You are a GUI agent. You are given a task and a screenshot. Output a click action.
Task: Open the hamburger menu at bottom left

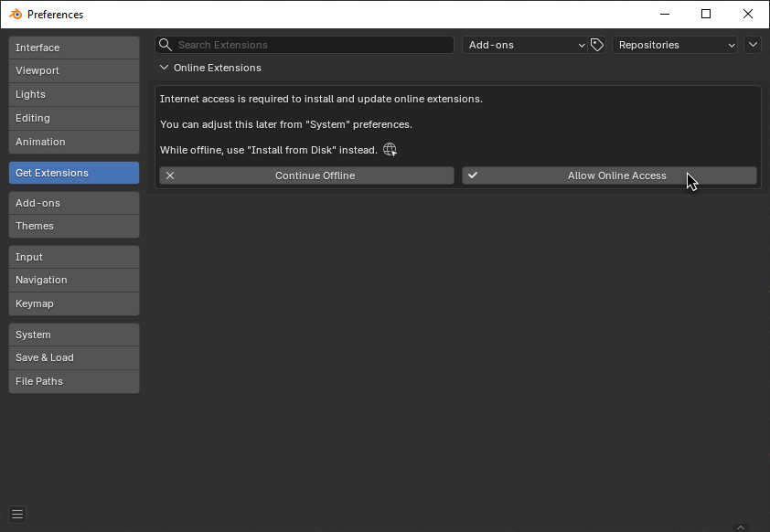point(17,514)
